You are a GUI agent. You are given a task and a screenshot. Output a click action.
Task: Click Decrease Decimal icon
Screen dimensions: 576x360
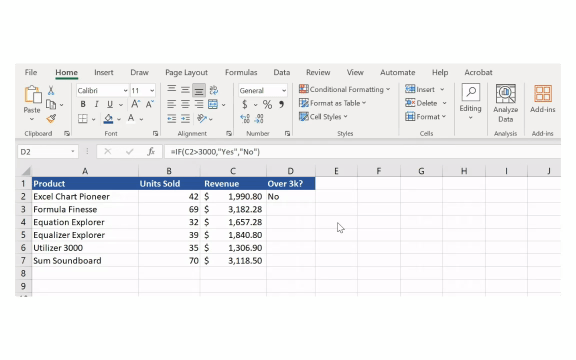[x=259, y=119]
